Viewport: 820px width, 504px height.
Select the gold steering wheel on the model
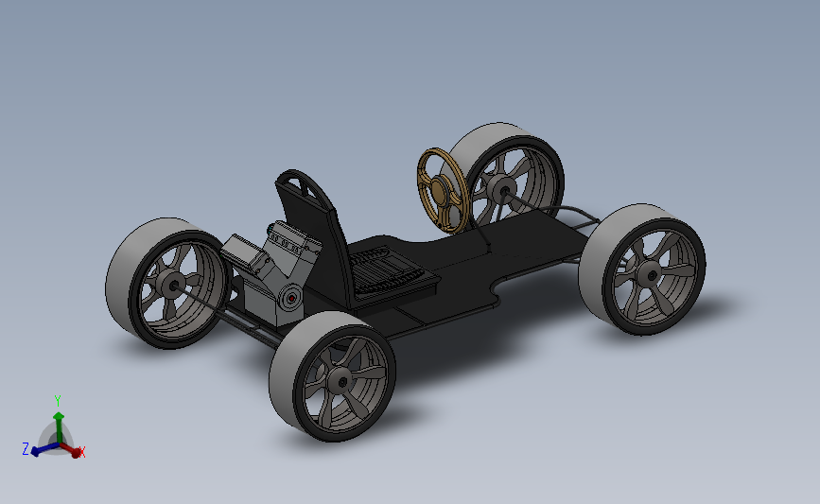(x=443, y=190)
